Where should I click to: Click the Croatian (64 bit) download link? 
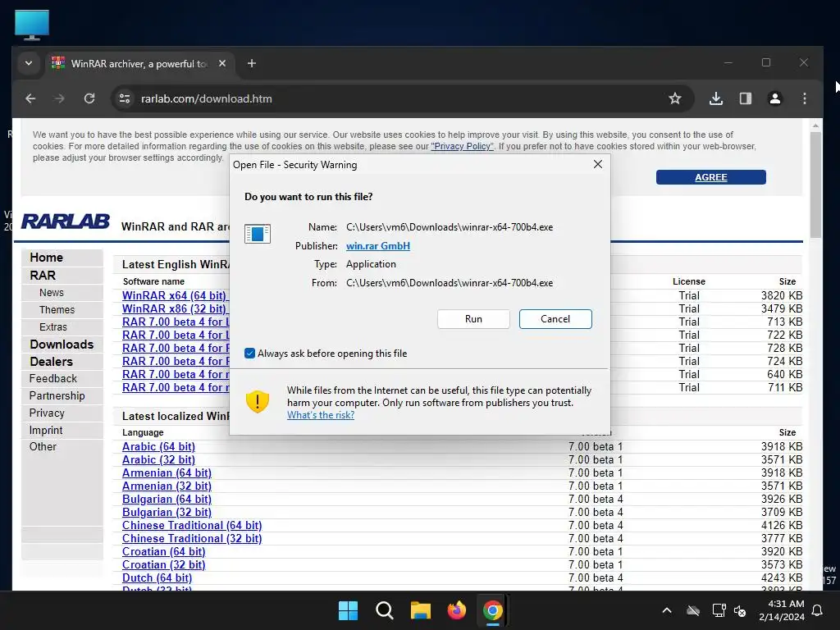[x=163, y=551]
